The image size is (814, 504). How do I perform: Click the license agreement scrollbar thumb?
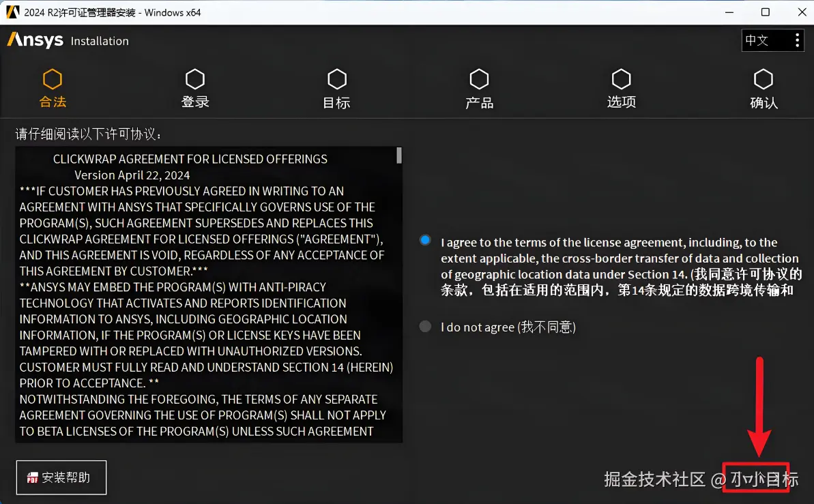click(399, 155)
